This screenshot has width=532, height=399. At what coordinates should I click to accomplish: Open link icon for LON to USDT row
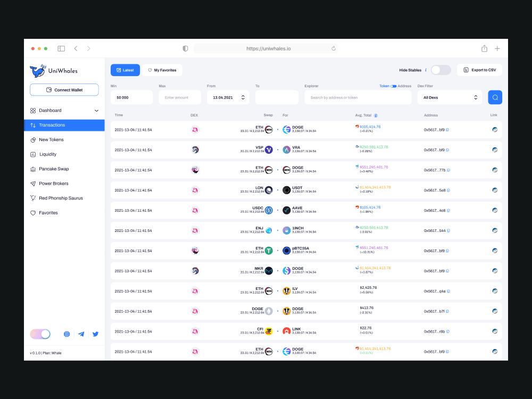tap(495, 190)
